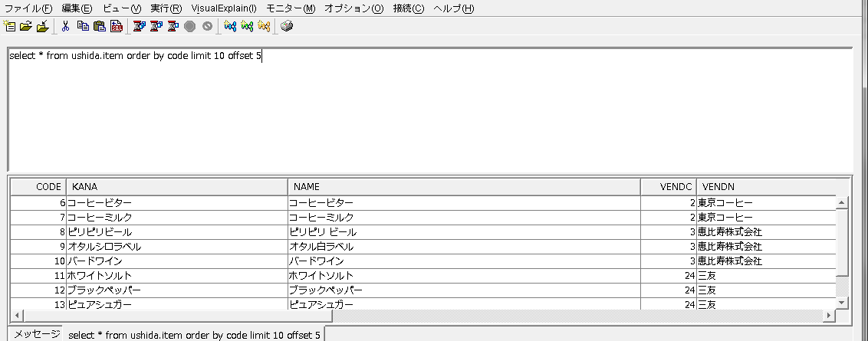Click the results scroll down arrow
Screen dimensions: 868x341
842,302
